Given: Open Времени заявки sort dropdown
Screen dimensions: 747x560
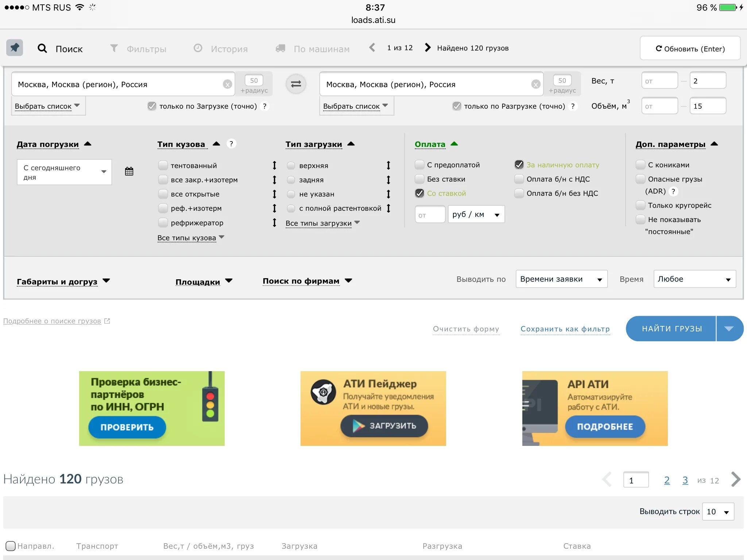Looking at the screenshot, I should pos(562,279).
